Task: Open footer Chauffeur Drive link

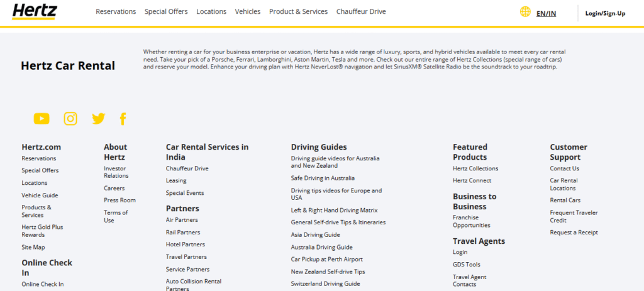Action: pos(187,168)
